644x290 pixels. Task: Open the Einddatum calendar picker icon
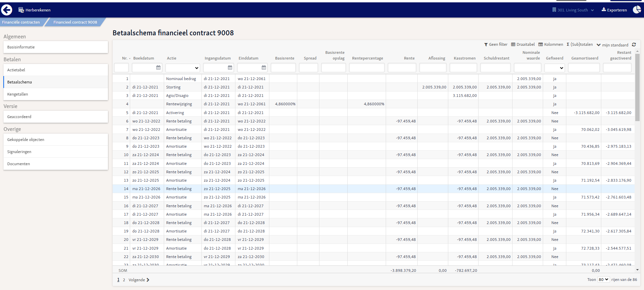(x=264, y=68)
